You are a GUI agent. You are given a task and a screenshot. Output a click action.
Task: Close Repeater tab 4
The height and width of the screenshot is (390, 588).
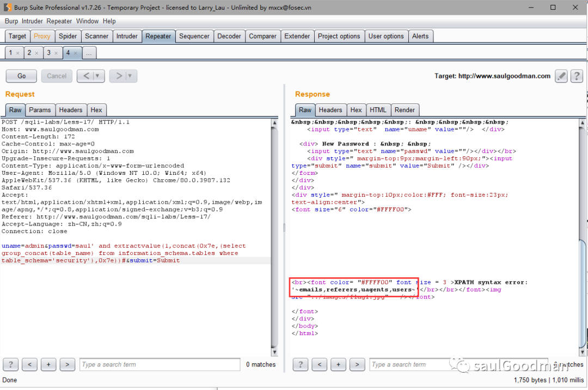(x=75, y=53)
